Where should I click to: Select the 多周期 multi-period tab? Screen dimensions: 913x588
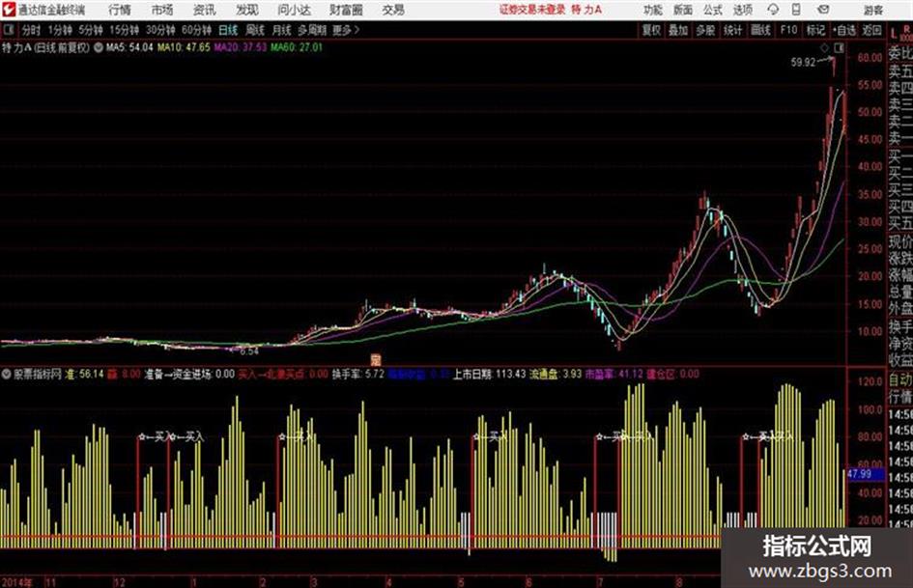[x=312, y=30]
